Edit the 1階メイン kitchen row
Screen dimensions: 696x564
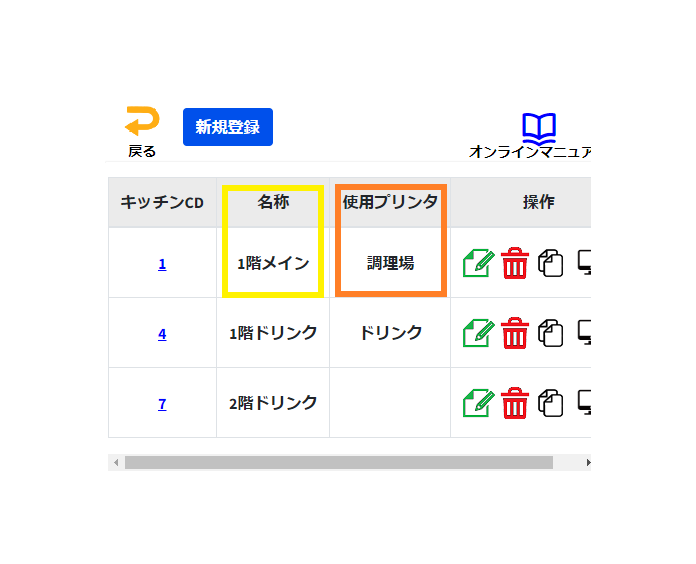[479, 264]
